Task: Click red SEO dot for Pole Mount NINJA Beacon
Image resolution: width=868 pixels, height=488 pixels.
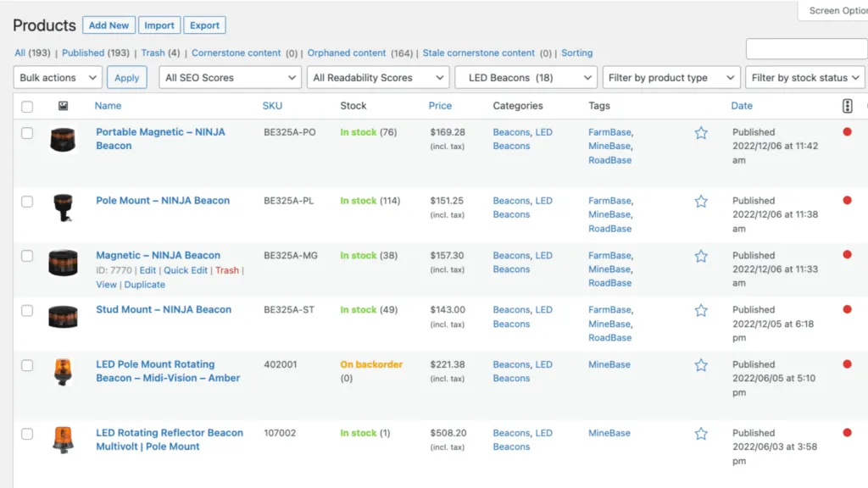Action: coord(847,200)
